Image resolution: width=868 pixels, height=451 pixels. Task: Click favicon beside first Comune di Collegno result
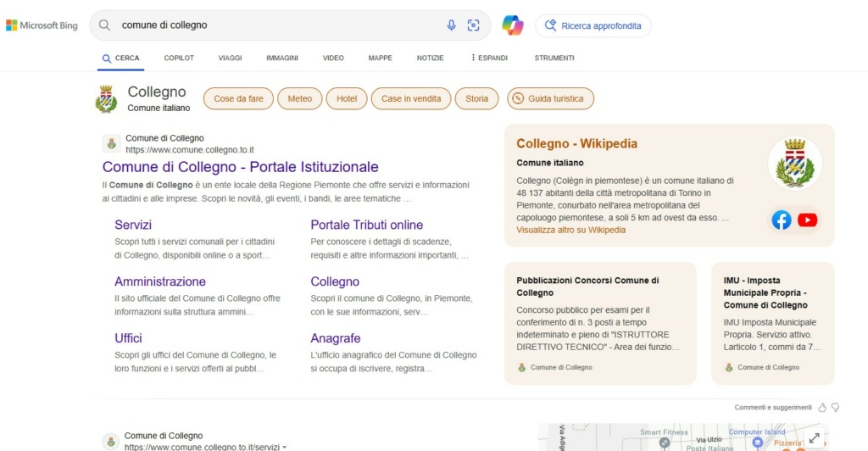111,144
